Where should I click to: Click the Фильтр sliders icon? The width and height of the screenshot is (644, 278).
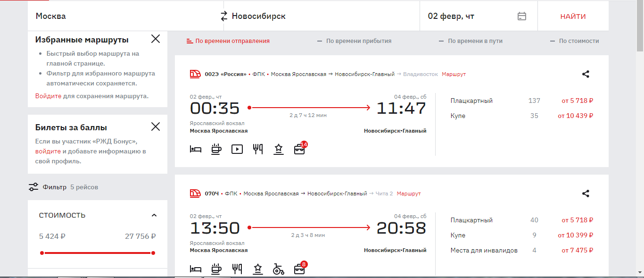33,187
